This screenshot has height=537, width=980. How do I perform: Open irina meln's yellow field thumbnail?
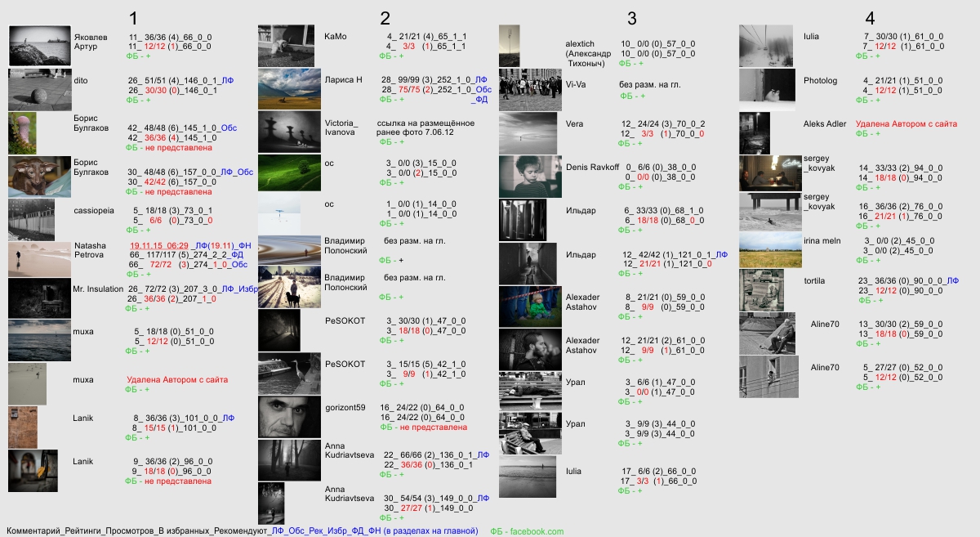(x=770, y=249)
